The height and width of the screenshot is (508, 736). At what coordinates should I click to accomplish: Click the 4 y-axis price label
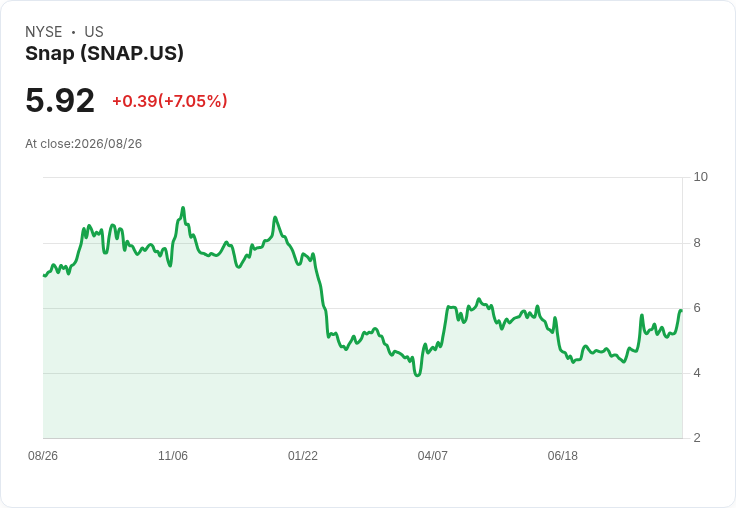point(697,373)
